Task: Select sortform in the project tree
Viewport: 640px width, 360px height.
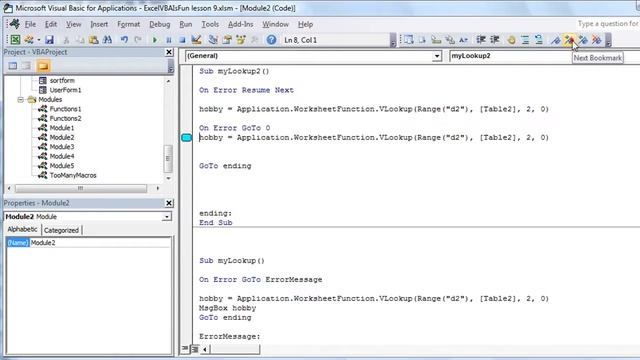Action: 62,81
